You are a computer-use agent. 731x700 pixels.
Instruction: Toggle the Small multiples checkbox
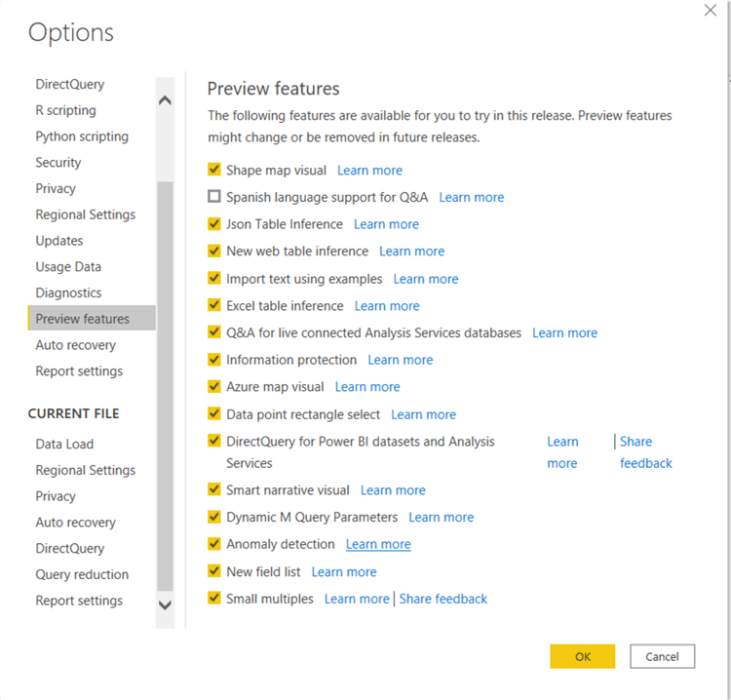tap(214, 599)
